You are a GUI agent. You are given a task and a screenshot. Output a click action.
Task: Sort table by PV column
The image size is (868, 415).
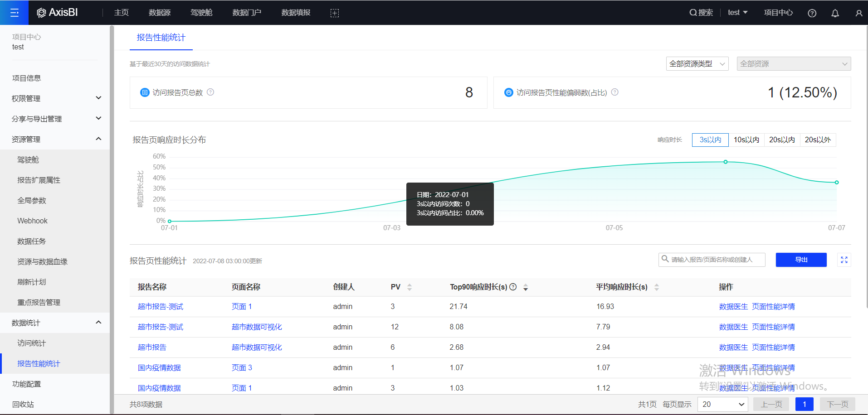tap(409, 287)
